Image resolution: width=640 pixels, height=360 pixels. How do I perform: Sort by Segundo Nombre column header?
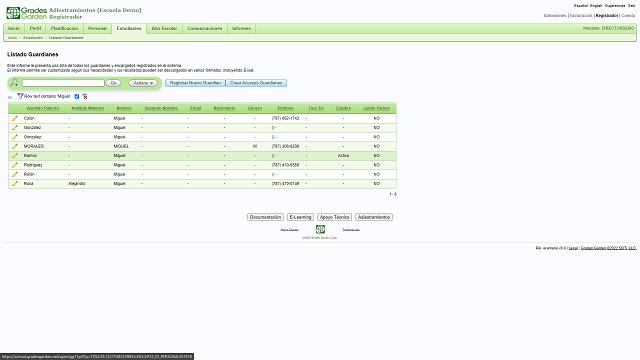click(161, 108)
